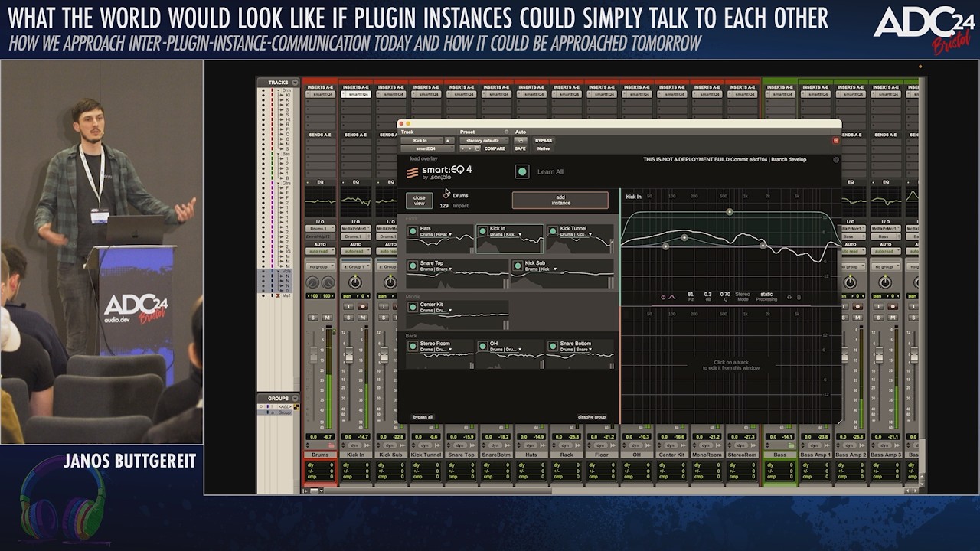Toggle power for Stereo Room instance tile
This screenshot has width=980, height=551.
[x=413, y=346]
